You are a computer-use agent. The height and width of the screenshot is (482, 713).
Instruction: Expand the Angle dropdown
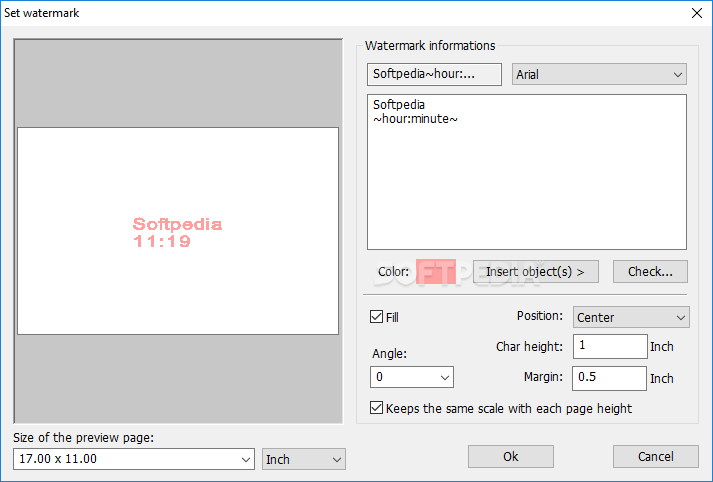click(x=412, y=377)
